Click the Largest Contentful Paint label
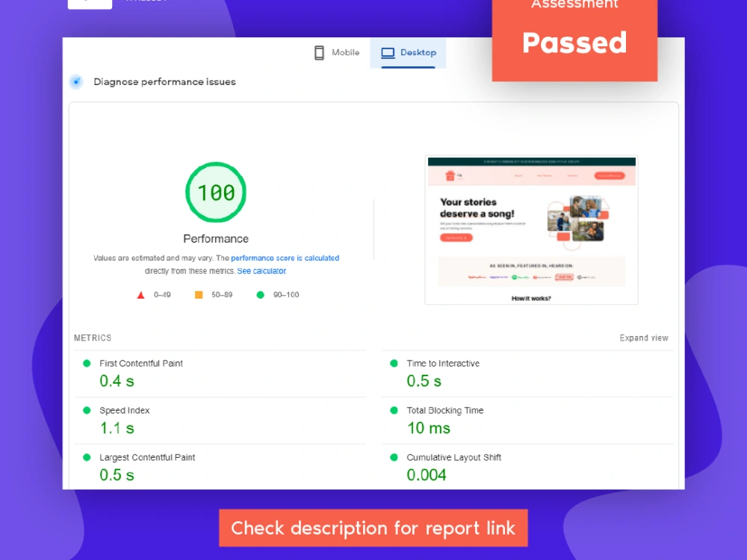 click(147, 458)
